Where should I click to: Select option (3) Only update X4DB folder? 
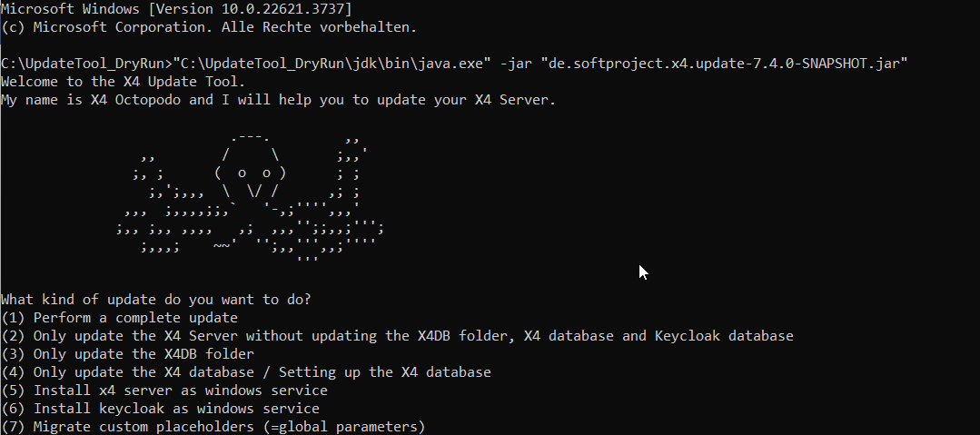click(x=128, y=353)
